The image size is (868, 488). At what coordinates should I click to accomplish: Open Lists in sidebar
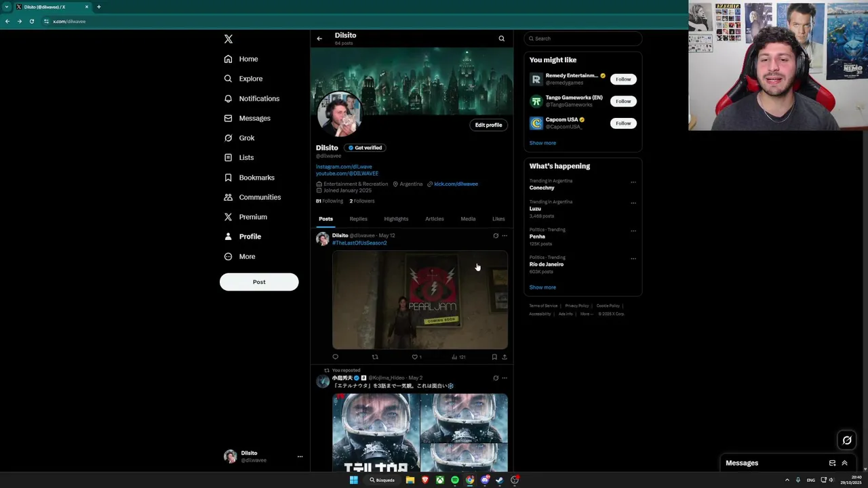coord(239,157)
